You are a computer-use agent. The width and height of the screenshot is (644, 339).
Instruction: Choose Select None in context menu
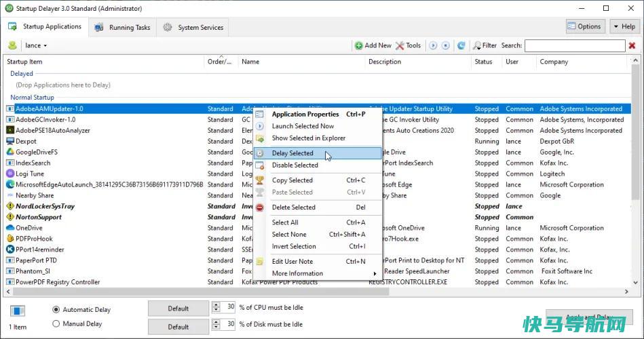[318, 235]
